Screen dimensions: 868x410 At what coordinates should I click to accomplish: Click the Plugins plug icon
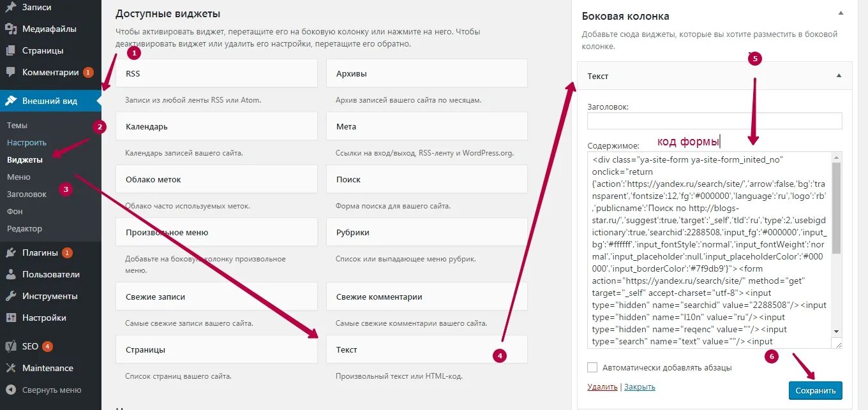(11, 253)
